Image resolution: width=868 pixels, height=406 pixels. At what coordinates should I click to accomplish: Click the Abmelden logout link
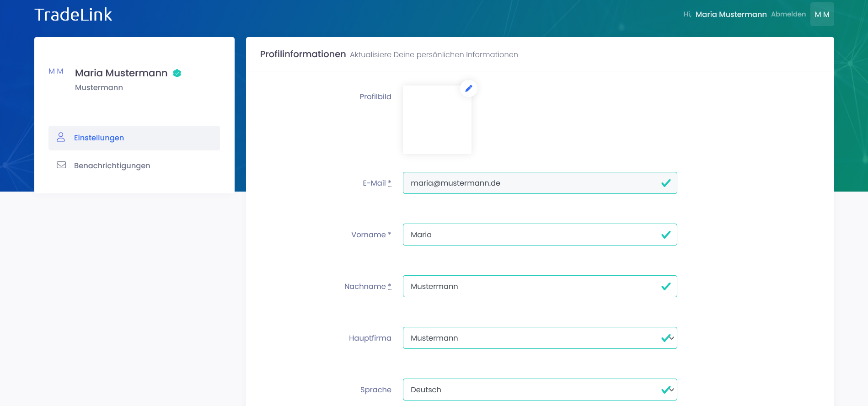788,14
